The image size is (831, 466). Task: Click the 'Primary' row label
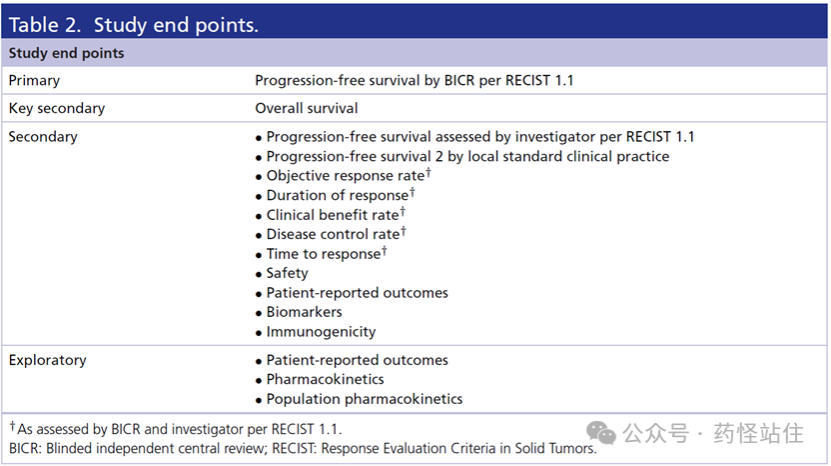[34, 81]
